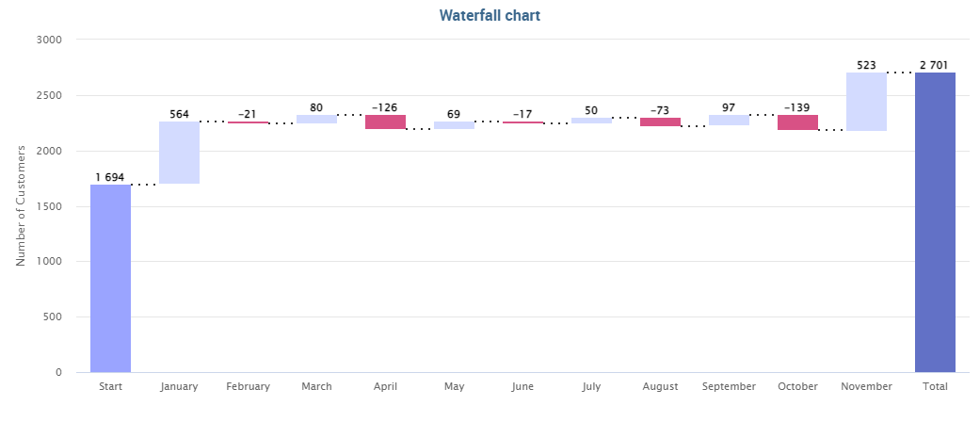Image resolution: width=980 pixels, height=422 pixels.
Task: Click the 1 694 data label
Action: [110, 177]
